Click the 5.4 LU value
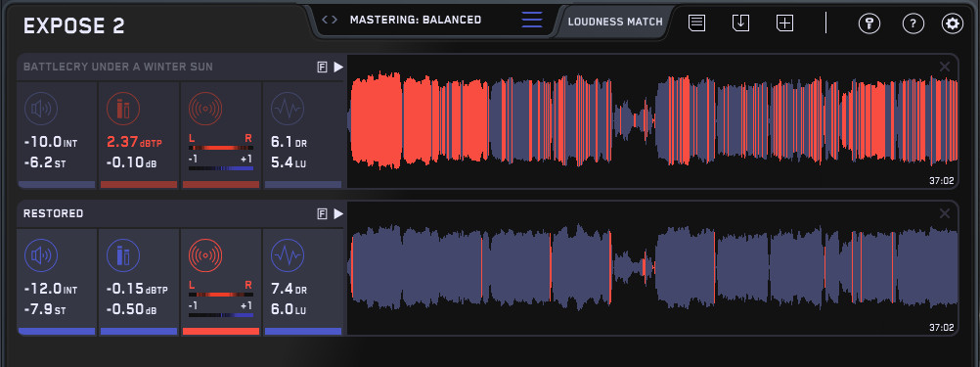 coord(289,162)
